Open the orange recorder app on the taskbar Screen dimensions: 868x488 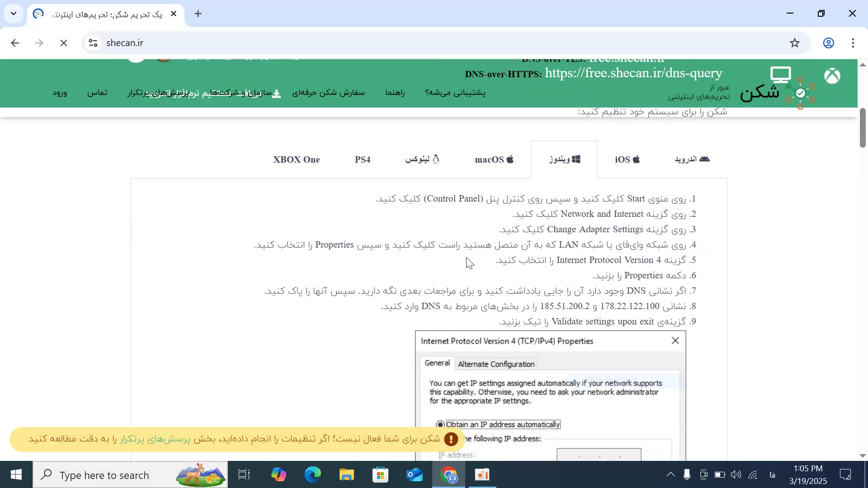point(482,475)
